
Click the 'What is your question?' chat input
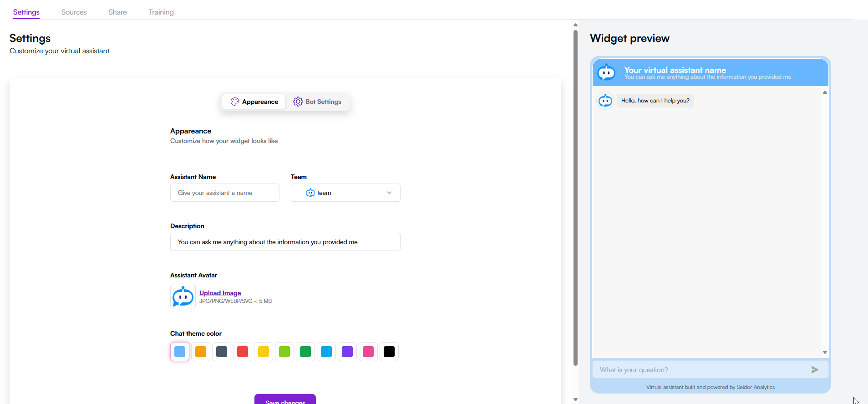pos(701,370)
